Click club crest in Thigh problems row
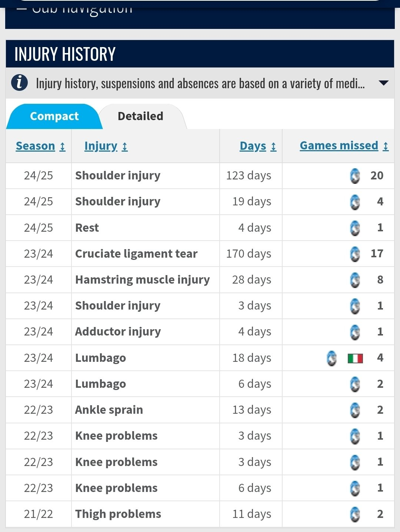400x532 pixels. (x=355, y=514)
